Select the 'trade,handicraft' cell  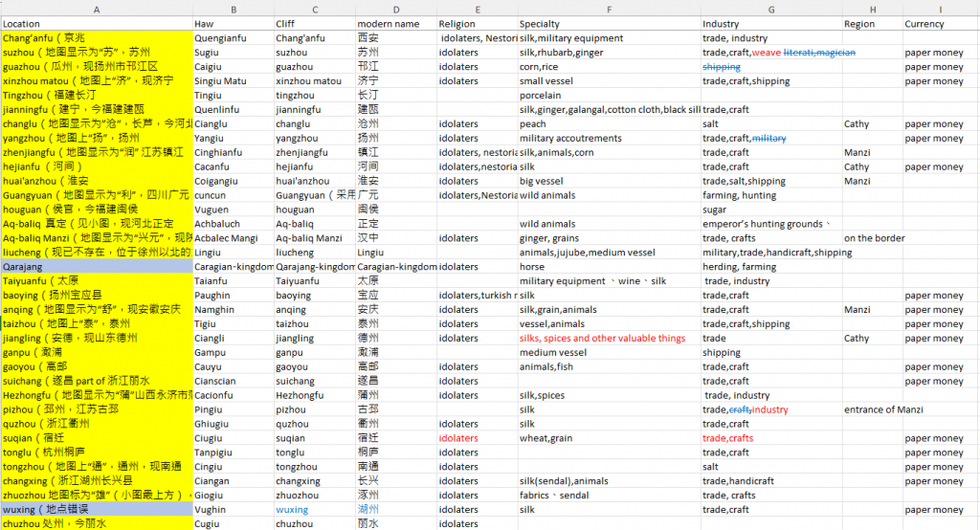pyautogui.click(x=771, y=480)
